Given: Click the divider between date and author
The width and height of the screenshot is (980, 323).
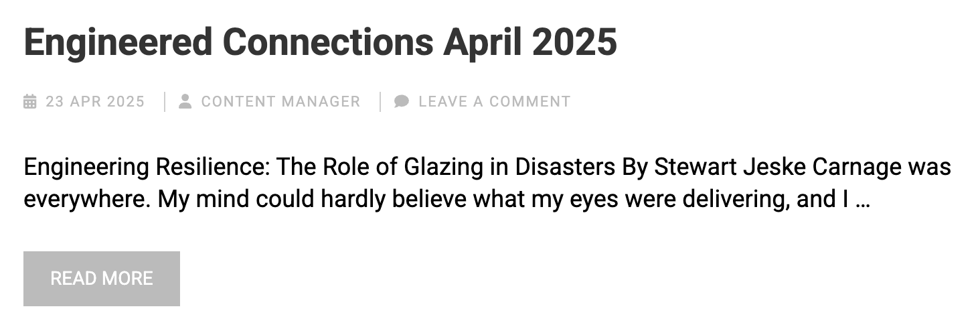Looking at the screenshot, I should (x=165, y=102).
